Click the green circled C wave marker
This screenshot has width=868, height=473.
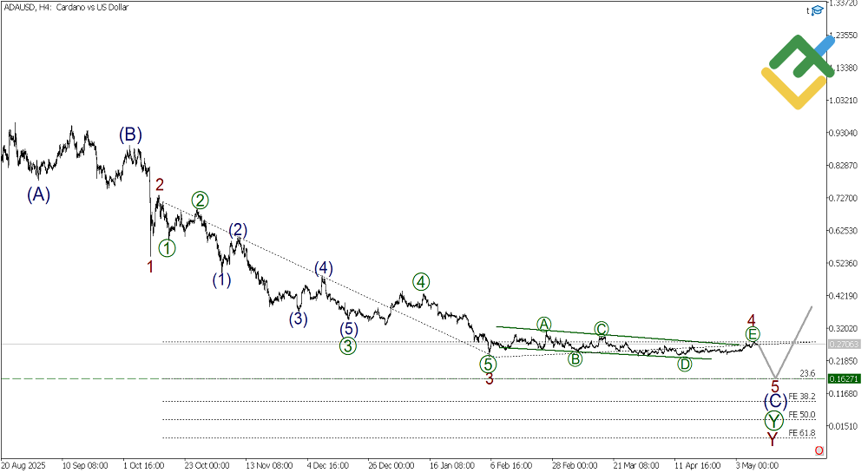coord(602,329)
